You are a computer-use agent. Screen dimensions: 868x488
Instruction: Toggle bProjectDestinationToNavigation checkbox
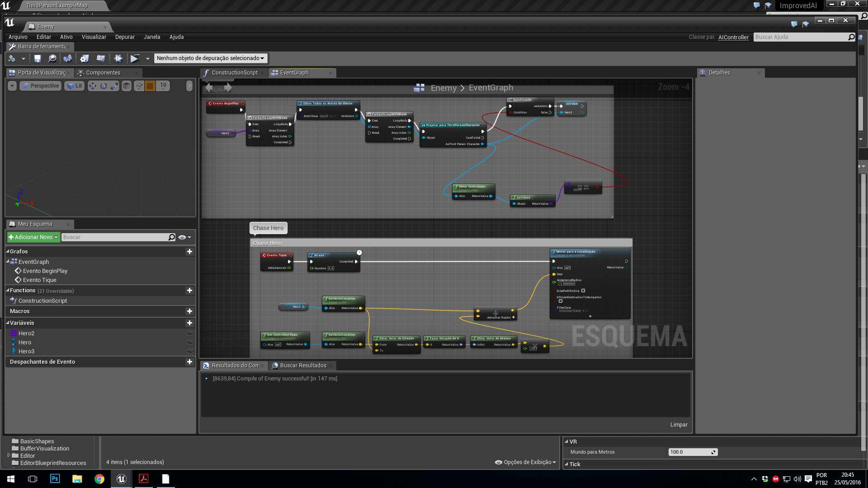561,301
